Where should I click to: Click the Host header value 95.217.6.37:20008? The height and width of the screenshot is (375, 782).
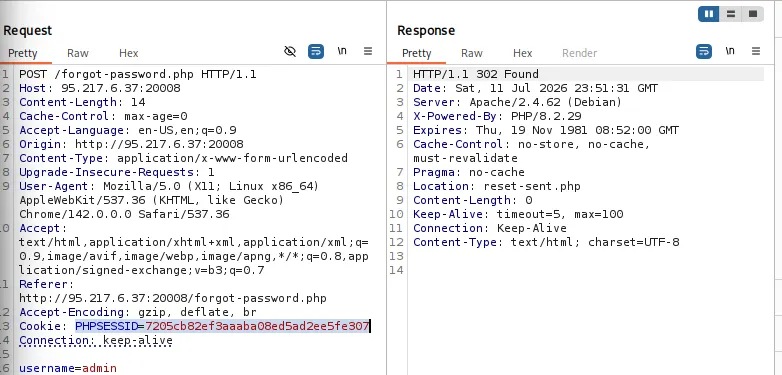(x=121, y=88)
